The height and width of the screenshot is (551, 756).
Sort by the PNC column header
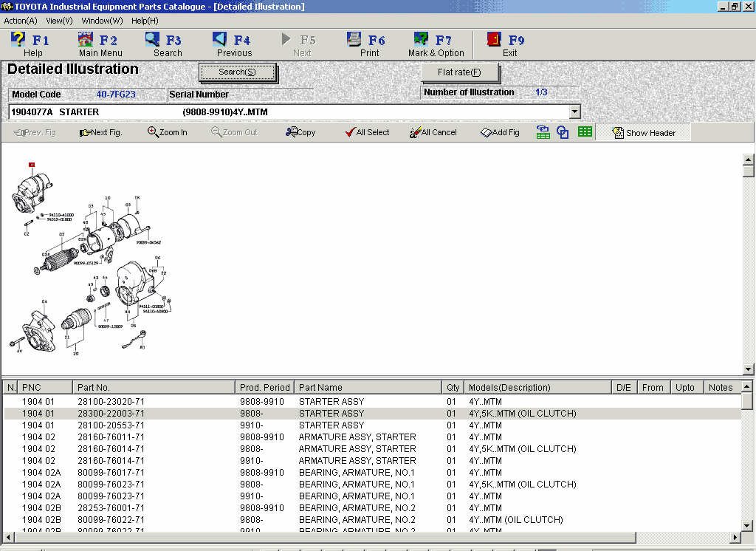[45, 388]
